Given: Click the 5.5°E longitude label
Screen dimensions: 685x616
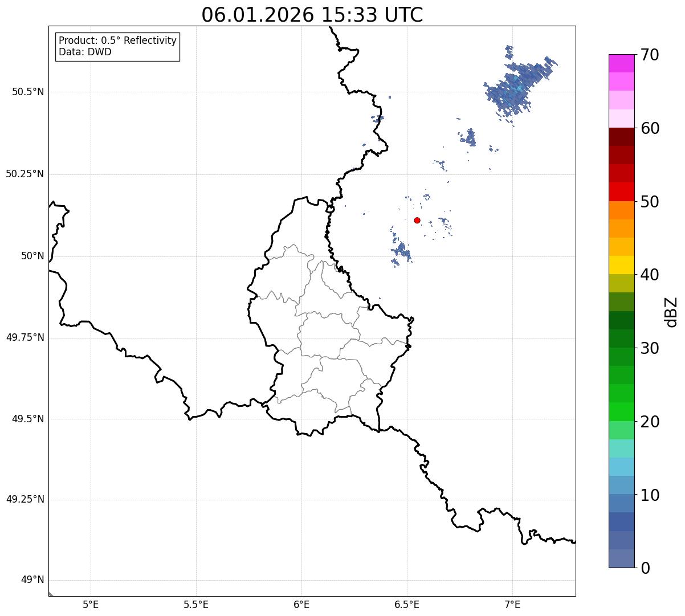Looking at the screenshot, I should 196,605.
